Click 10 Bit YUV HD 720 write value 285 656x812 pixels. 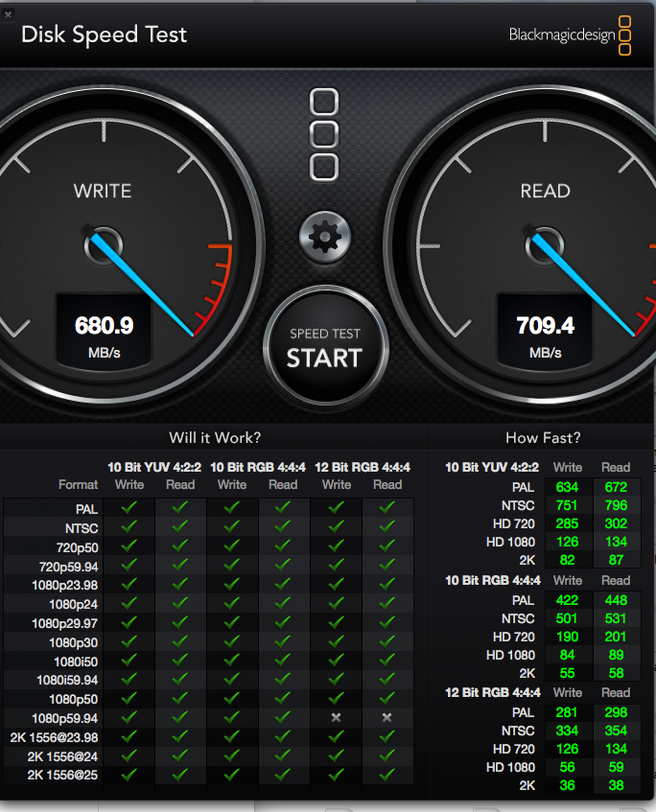pos(567,523)
